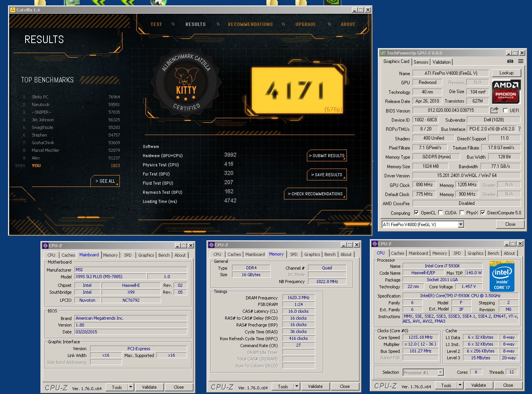
Task: Click the Threads value 12 field
Action: [511, 372]
